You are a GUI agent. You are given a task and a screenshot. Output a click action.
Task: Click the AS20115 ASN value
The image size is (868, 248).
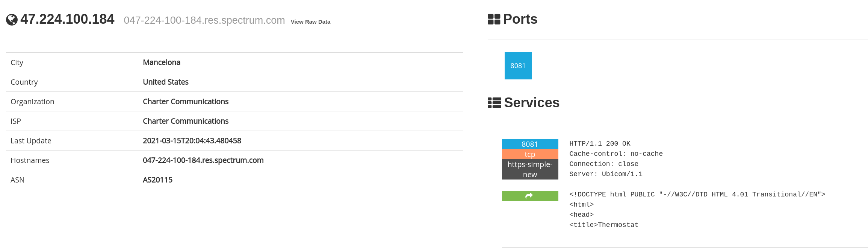(x=157, y=180)
